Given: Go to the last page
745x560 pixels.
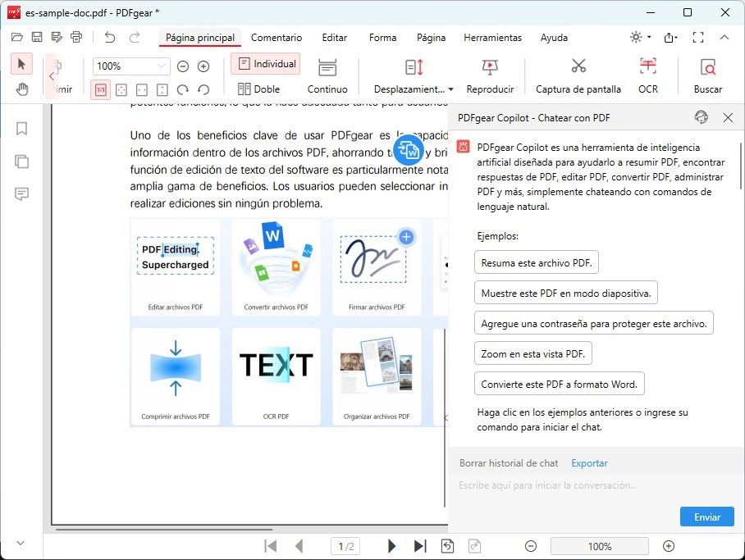Looking at the screenshot, I should pyautogui.click(x=420, y=546).
